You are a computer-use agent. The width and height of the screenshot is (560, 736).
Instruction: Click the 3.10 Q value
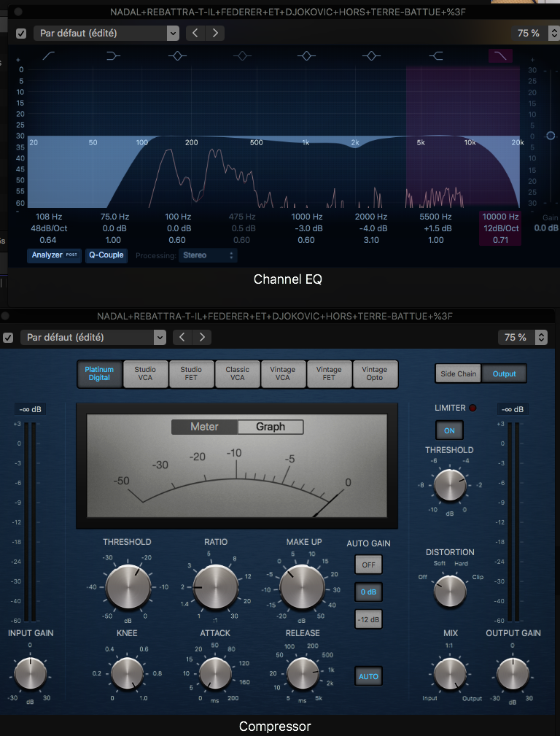click(x=371, y=240)
